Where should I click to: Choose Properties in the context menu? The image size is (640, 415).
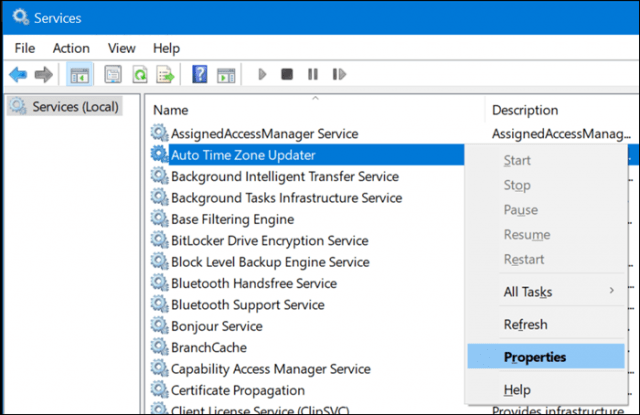click(x=546, y=357)
